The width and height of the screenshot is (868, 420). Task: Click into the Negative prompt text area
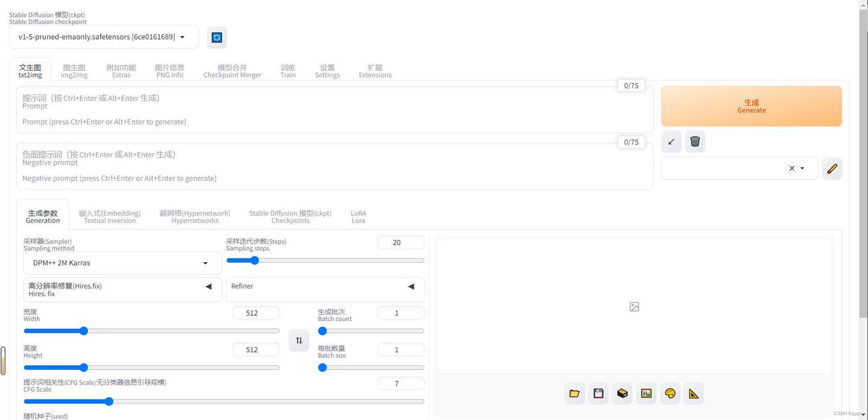335,166
